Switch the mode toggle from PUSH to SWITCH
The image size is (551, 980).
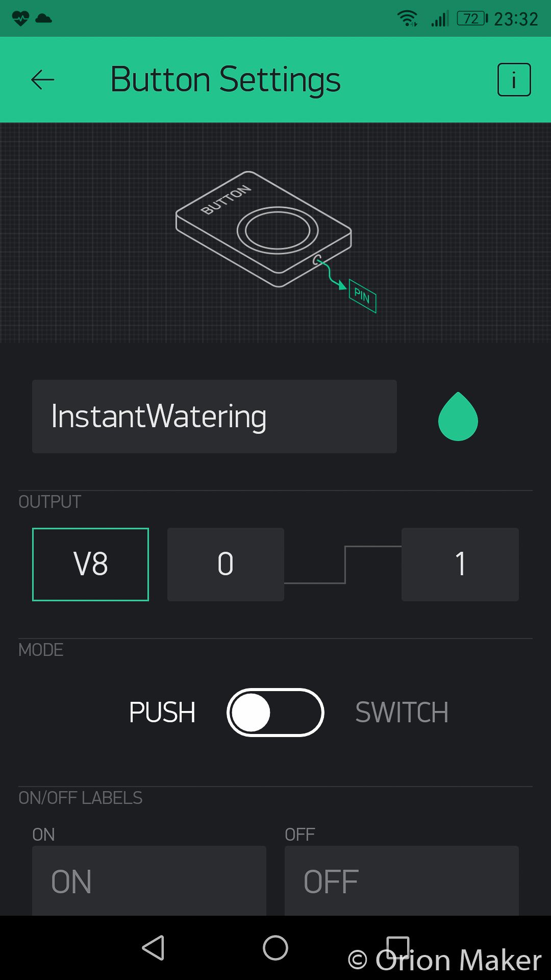coord(275,713)
